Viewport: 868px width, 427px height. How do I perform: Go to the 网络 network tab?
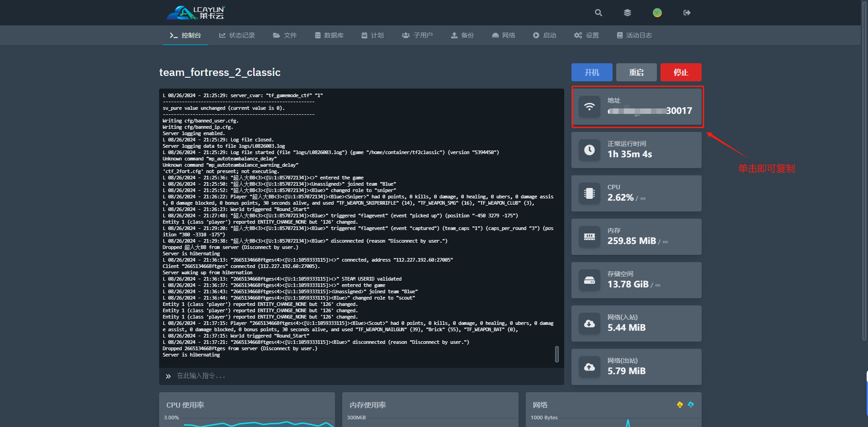coord(504,35)
